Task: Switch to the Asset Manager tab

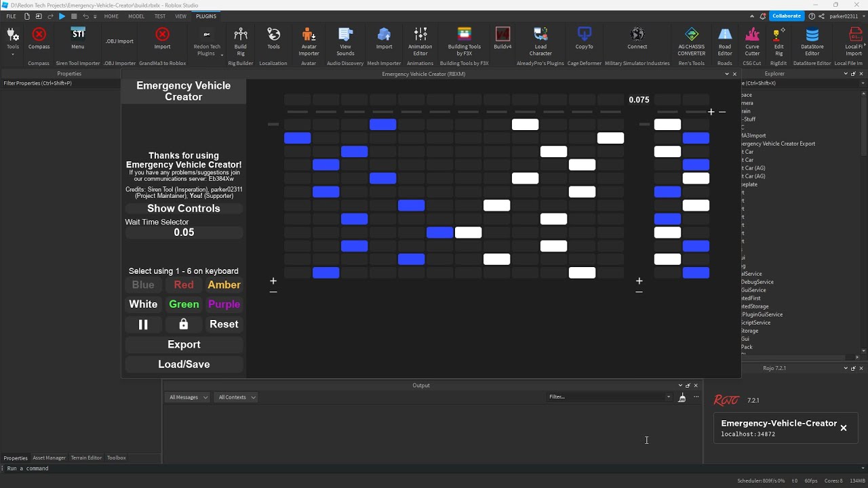Action: (50, 457)
